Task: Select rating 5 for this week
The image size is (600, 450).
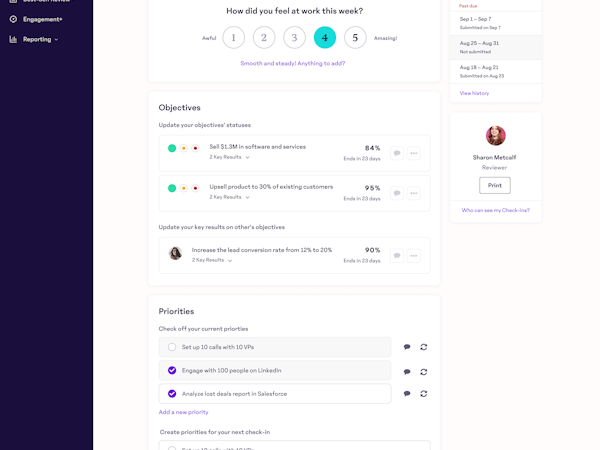Action: click(355, 38)
